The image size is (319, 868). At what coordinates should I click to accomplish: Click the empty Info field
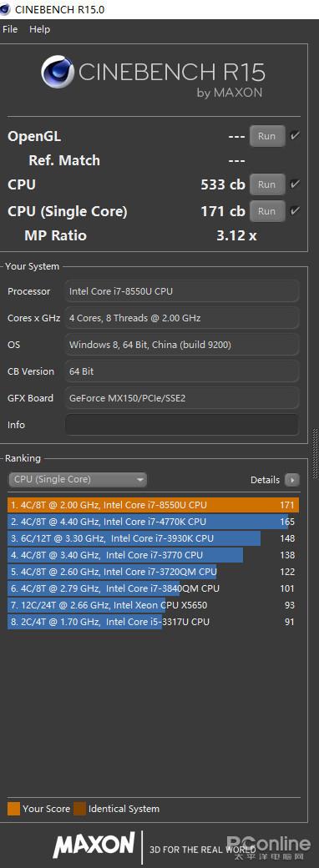[x=182, y=425]
